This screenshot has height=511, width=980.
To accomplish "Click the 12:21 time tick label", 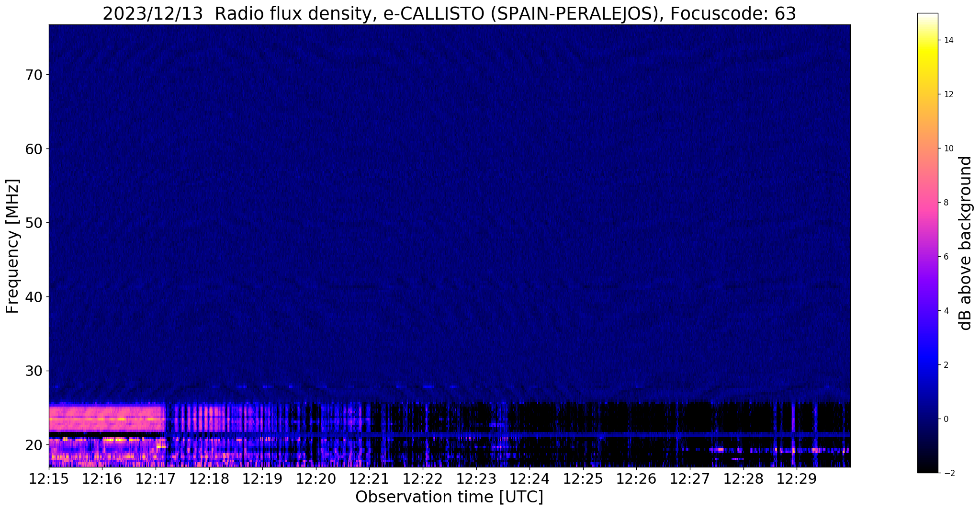I will tap(369, 478).
